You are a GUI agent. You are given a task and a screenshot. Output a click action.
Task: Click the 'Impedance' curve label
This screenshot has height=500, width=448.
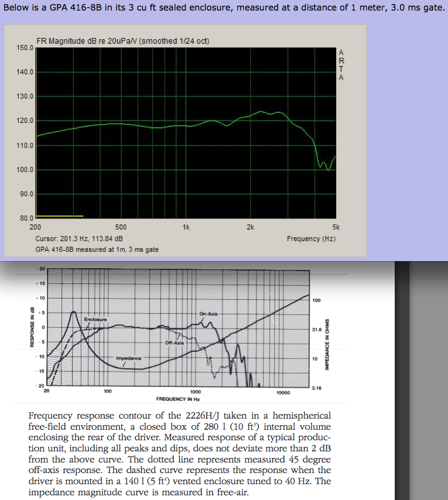tap(128, 358)
